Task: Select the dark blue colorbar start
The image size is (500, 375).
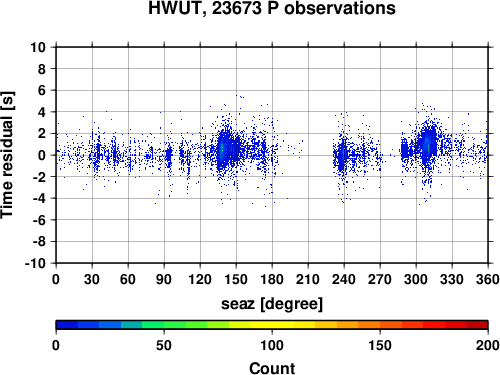Action: (67, 325)
